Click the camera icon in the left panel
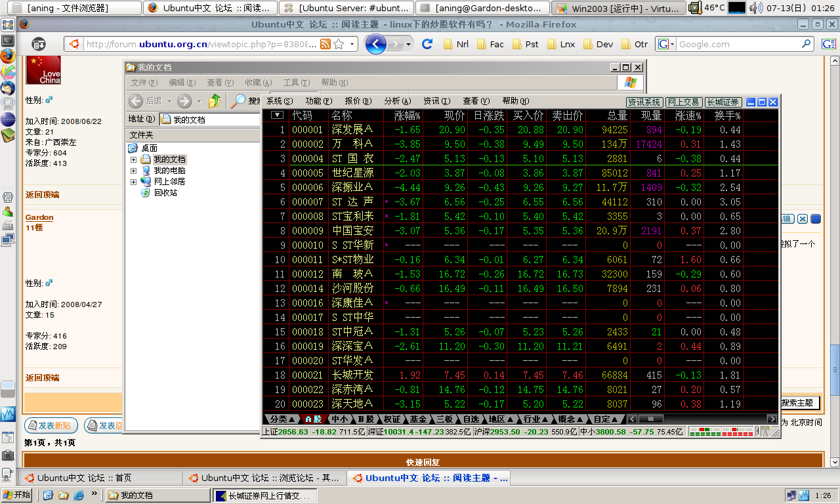The width and height of the screenshot is (840, 504). [8, 455]
